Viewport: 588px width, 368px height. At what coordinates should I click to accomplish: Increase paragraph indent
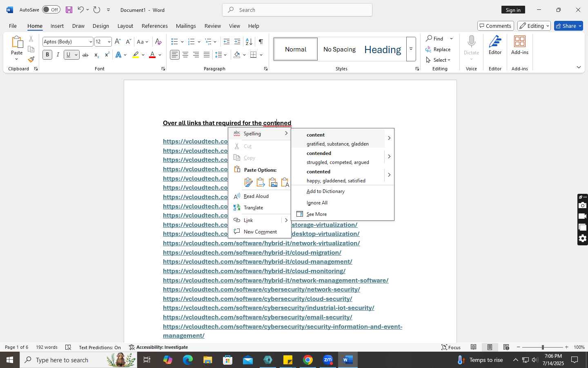pyautogui.click(x=237, y=42)
